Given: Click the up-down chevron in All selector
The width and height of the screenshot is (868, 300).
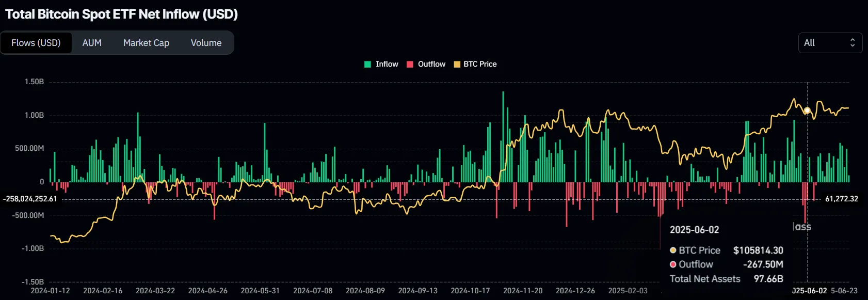Looking at the screenshot, I should (x=853, y=43).
